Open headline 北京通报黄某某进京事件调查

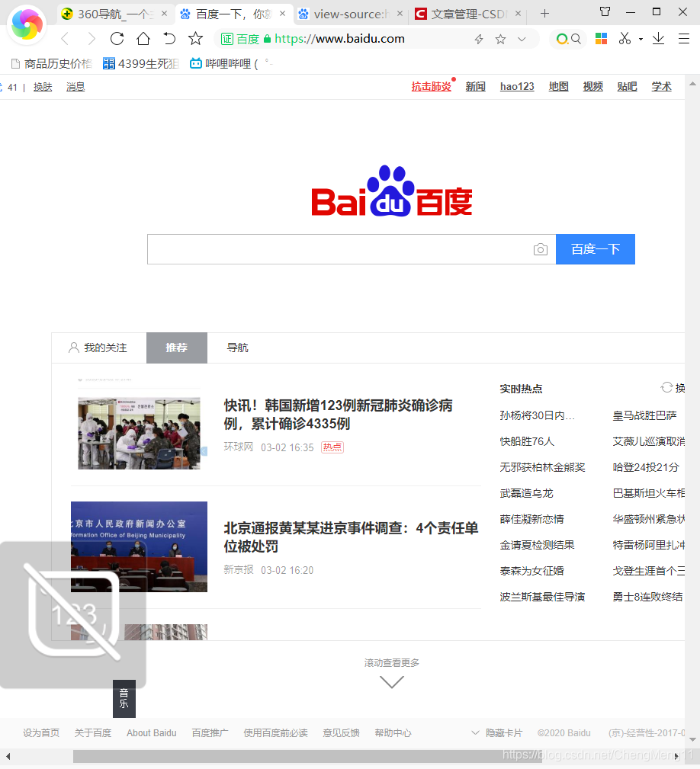[x=351, y=537]
